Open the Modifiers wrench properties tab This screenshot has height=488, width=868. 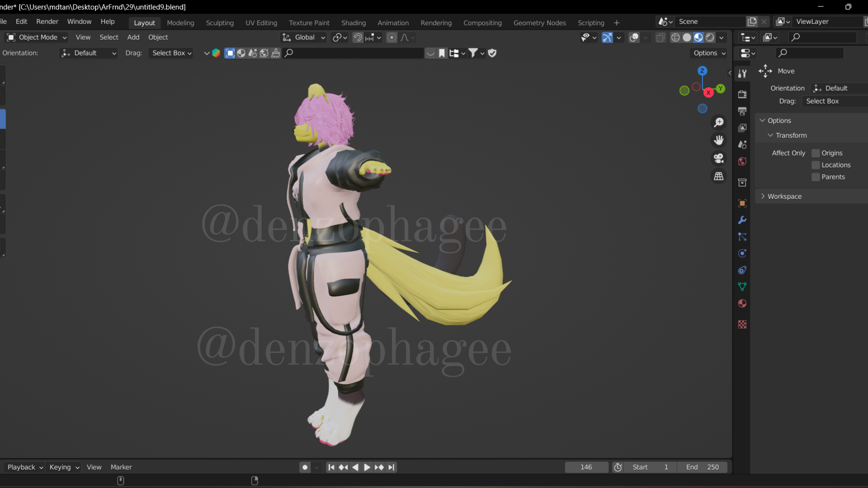coord(742,220)
